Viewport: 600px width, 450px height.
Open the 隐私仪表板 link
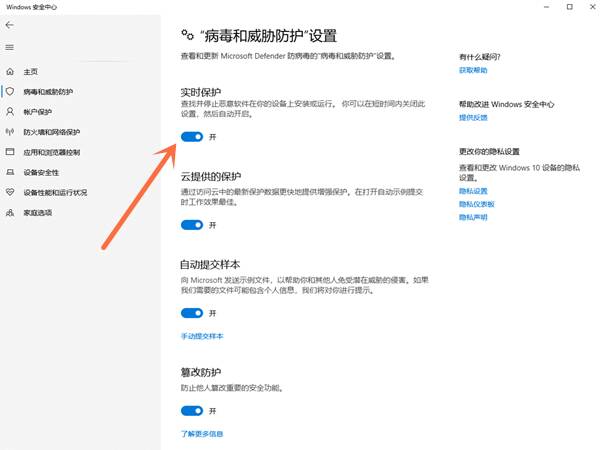pos(477,204)
